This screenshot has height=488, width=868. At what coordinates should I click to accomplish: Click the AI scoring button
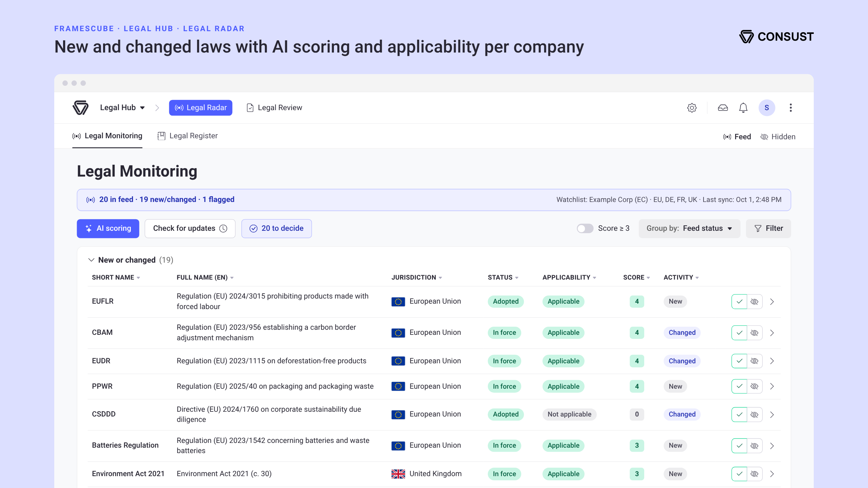point(108,228)
